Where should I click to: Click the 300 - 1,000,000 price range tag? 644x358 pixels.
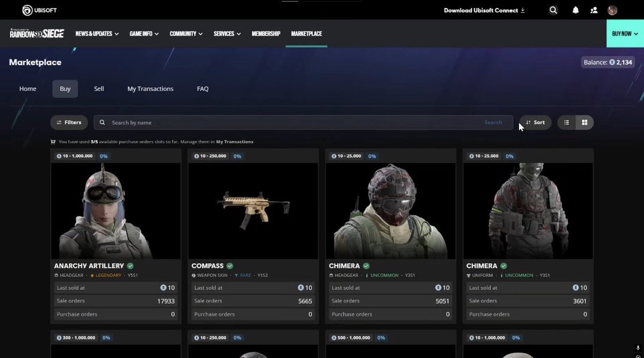pos(76,338)
